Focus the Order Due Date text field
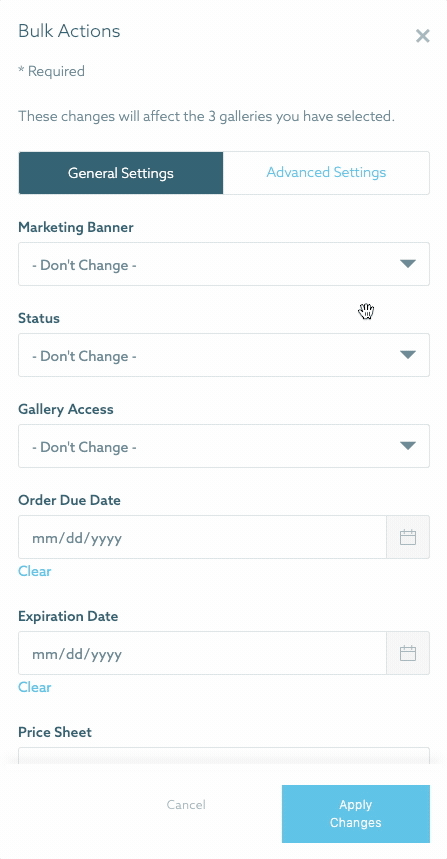Viewport: 447px width, 859px height. [202, 537]
